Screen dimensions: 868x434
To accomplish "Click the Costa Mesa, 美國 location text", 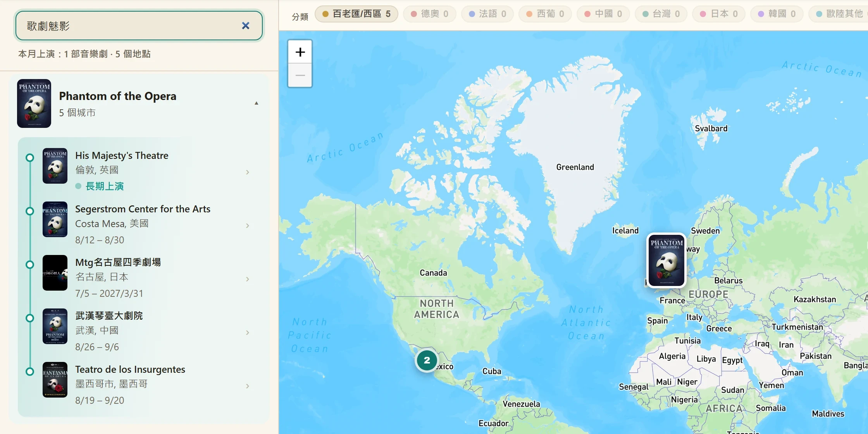I will coord(112,224).
